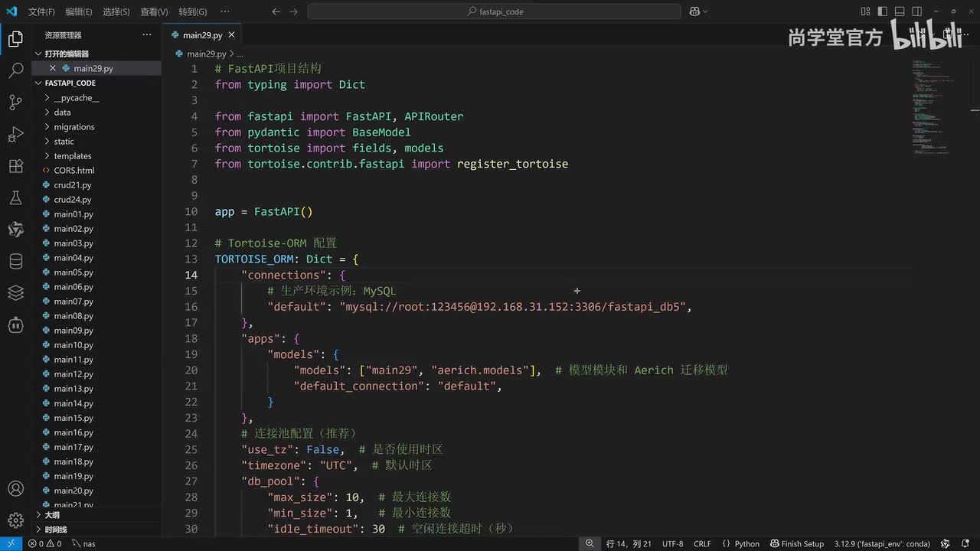Viewport: 980px width, 551px height.
Task: Open the Run and Debug view
Action: [15, 135]
